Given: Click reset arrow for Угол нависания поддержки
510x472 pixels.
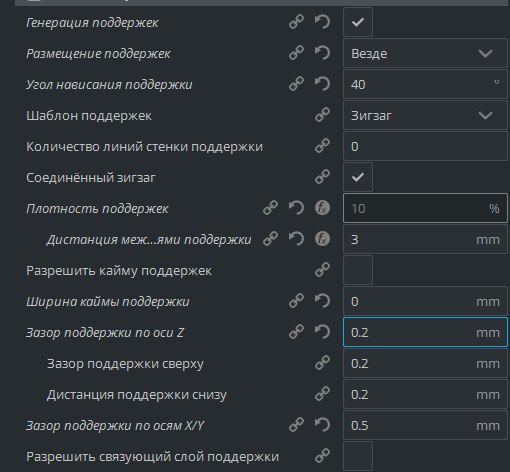Looking at the screenshot, I should point(322,84).
